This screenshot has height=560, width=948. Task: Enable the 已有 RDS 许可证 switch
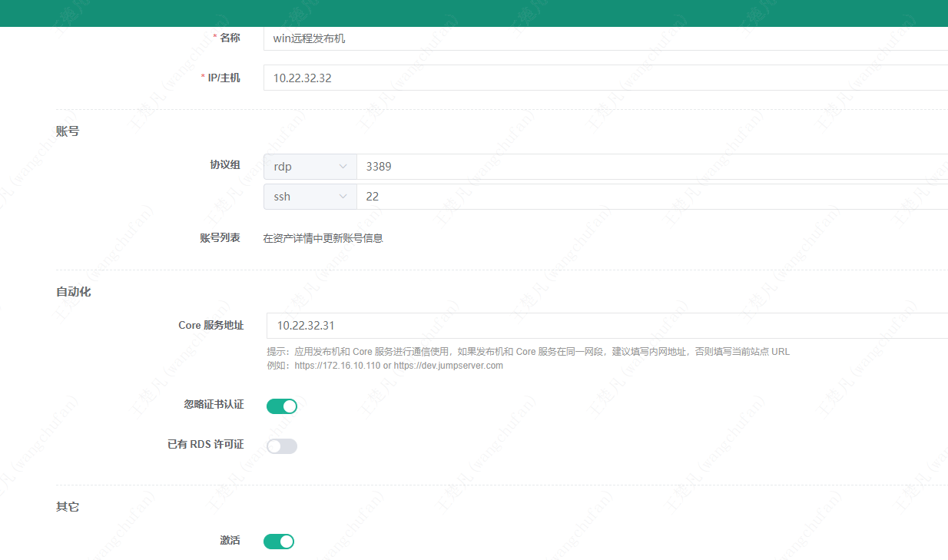pos(282,446)
